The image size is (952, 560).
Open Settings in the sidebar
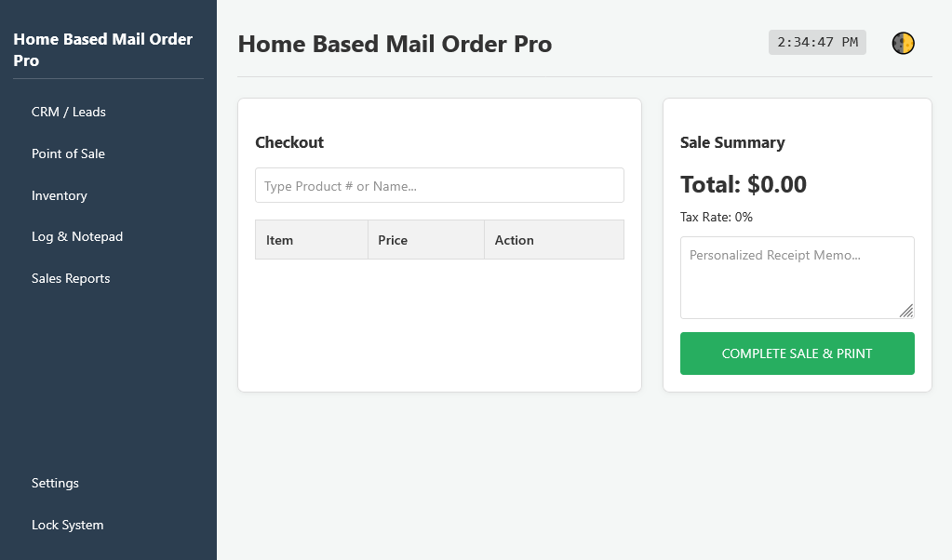point(55,483)
